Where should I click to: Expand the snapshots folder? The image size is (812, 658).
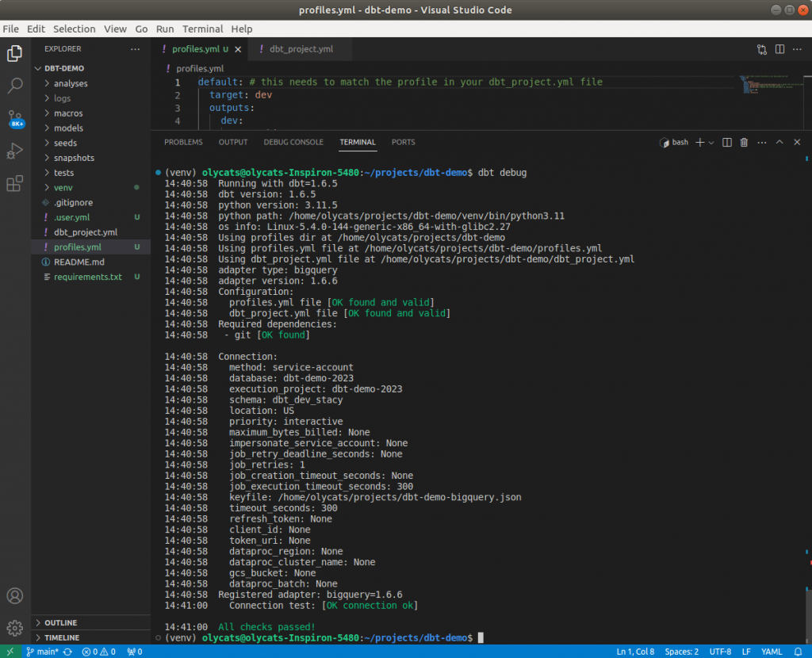click(91, 158)
